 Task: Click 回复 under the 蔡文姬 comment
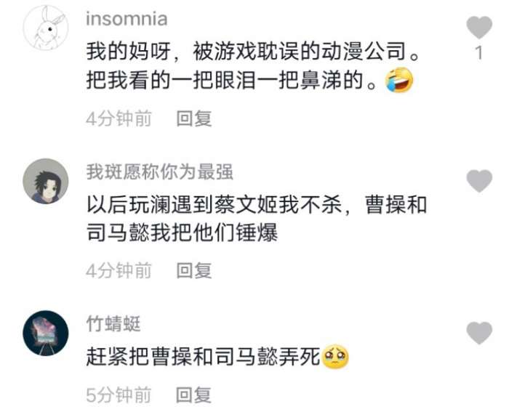(x=194, y=270)
